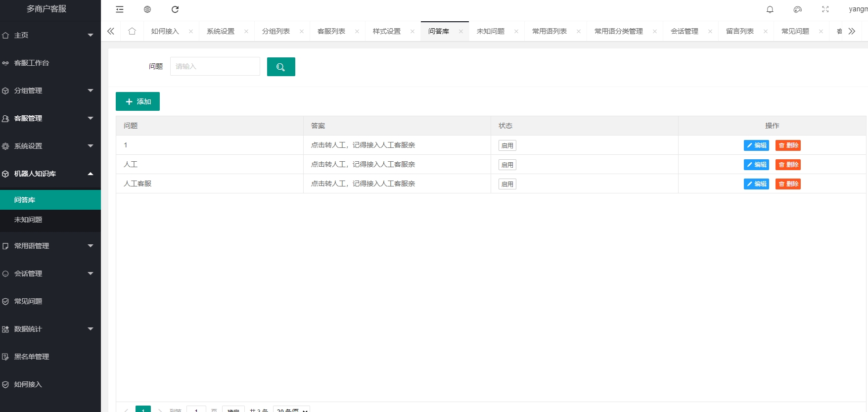Viewport: 868px width, 412px height.
Task: Run the search with the magnifier button
Action: click(281, 67)
